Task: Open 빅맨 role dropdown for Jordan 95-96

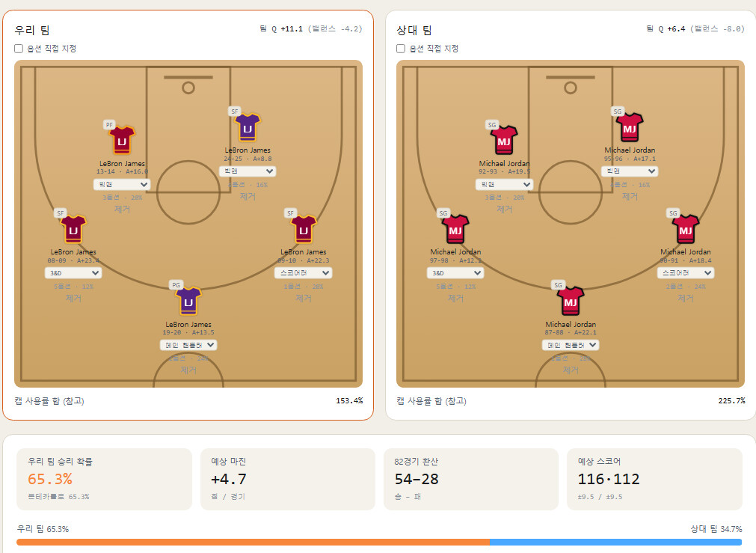Action: [630, 171]
